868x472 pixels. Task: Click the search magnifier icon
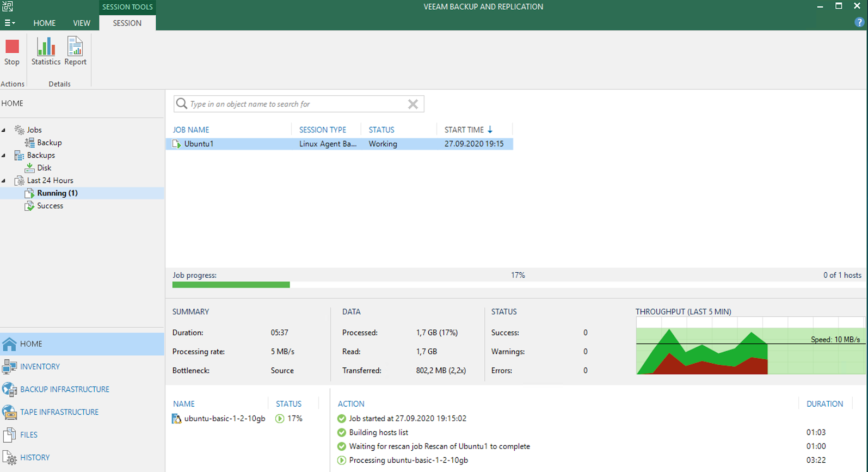pos(182,104)
